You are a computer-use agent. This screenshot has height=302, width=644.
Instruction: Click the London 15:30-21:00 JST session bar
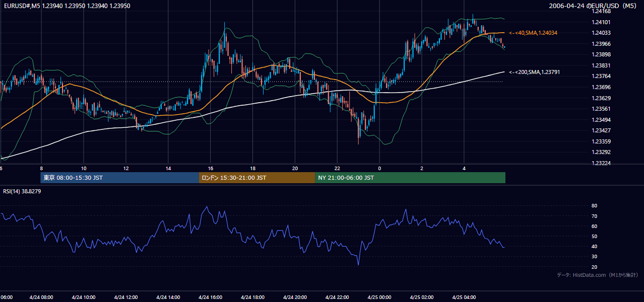(257, 178)
